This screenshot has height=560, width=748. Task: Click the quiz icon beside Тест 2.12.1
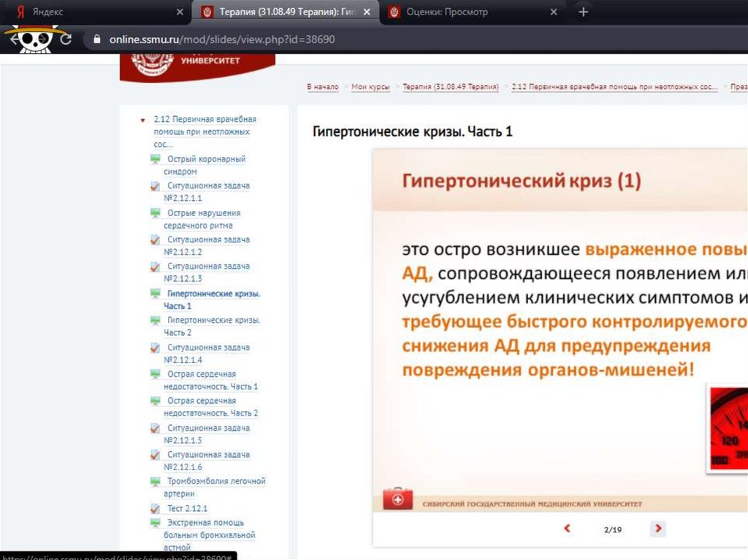[156, 508]
